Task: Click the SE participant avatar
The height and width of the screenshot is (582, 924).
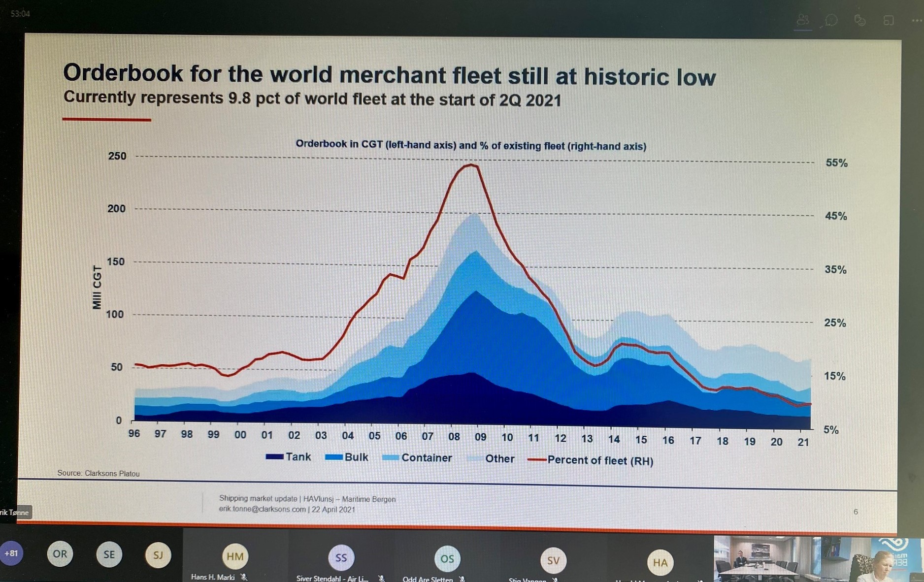Action: pos(109,554)
